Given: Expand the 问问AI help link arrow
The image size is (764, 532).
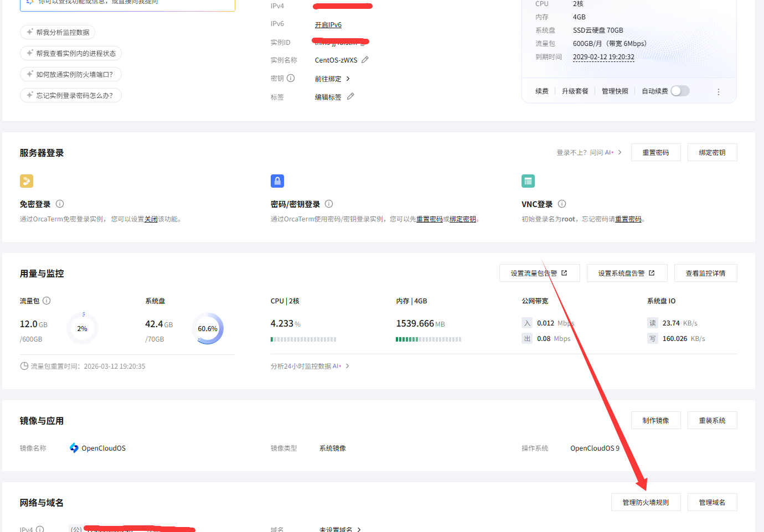Looking at the screenshot, I should coord(619,152).
